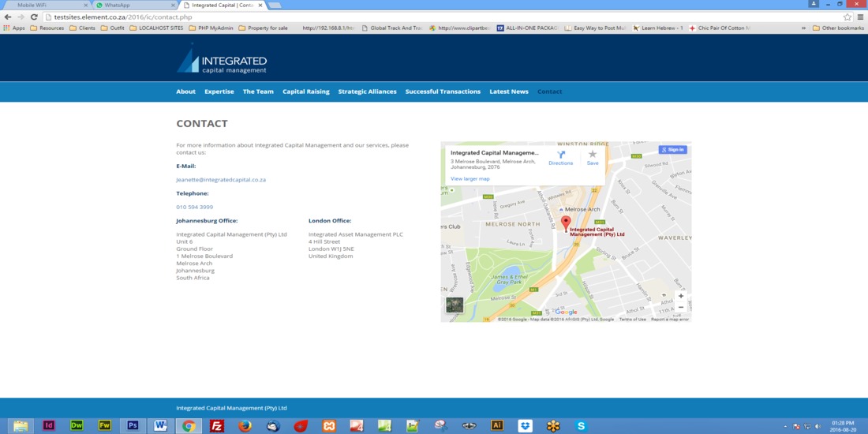Reload the current page

coord(34,17)
